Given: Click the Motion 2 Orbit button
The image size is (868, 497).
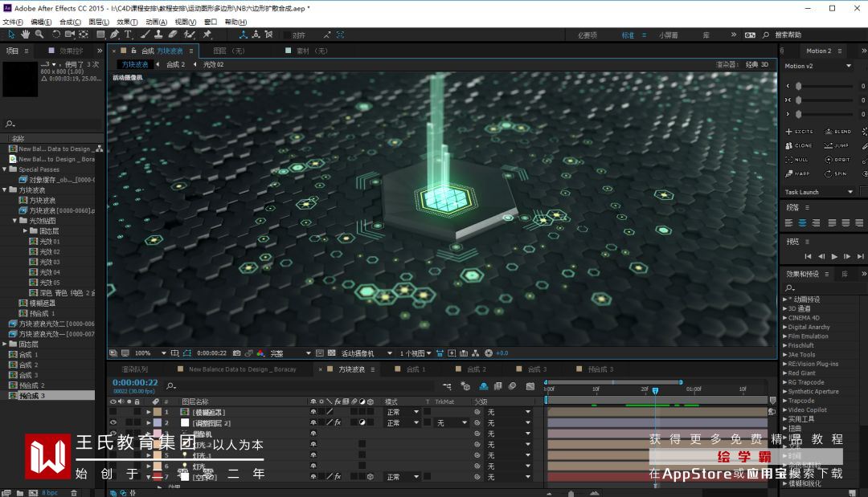Looking at the screenshot, I should pos(836,160).
